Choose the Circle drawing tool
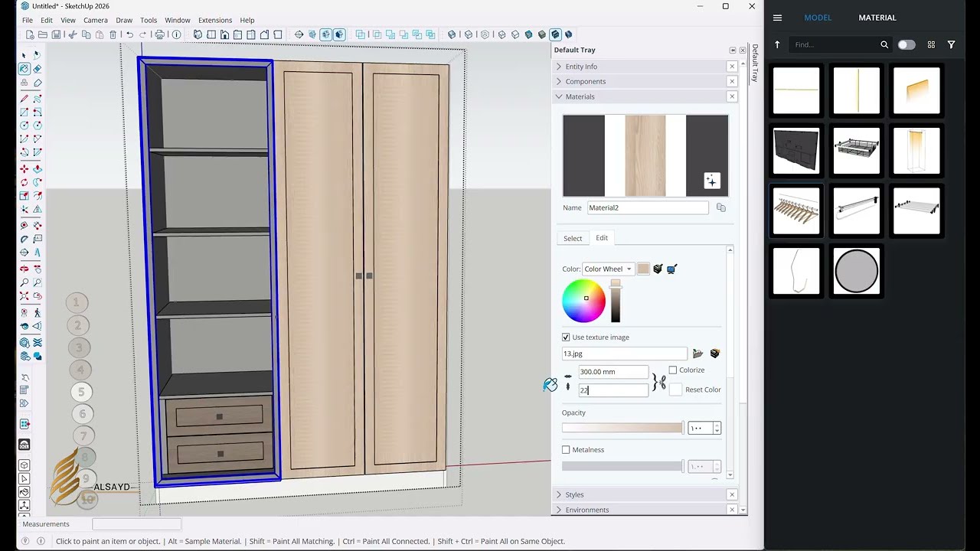The image size is (980, 551). (24, 126)
